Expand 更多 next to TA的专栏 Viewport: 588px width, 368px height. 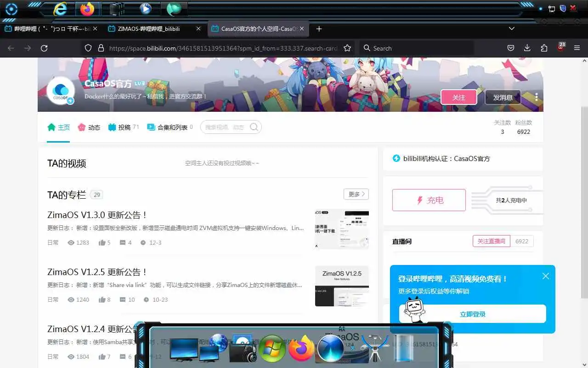click(356, 194)
